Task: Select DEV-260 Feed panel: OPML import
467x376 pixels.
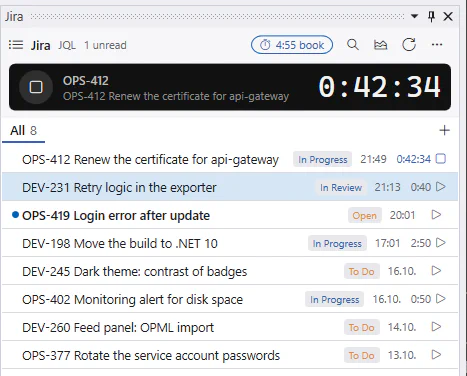Action: click(230, 327)
